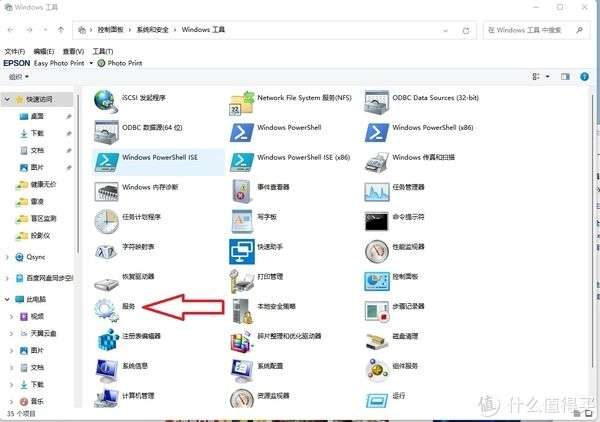Open 系统配置 (System Configuration)
The width and height of the screenshot is (600, 422).
[257, 370]
